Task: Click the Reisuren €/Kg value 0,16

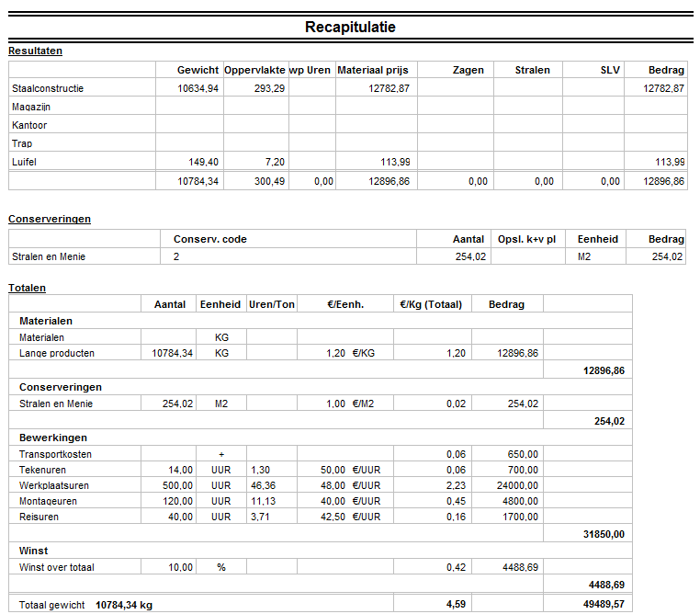Action: 456,517
